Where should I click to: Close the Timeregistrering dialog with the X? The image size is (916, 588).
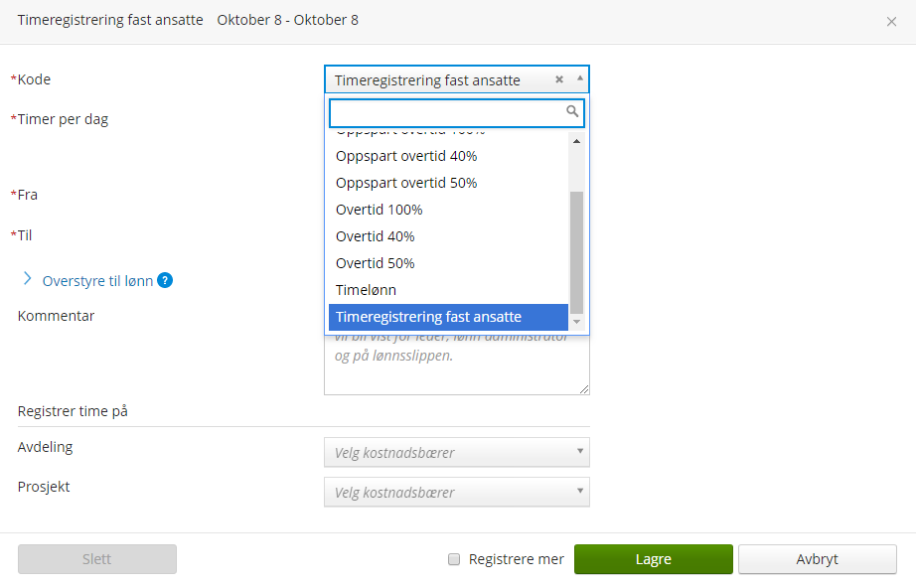[x=891, y=22]
